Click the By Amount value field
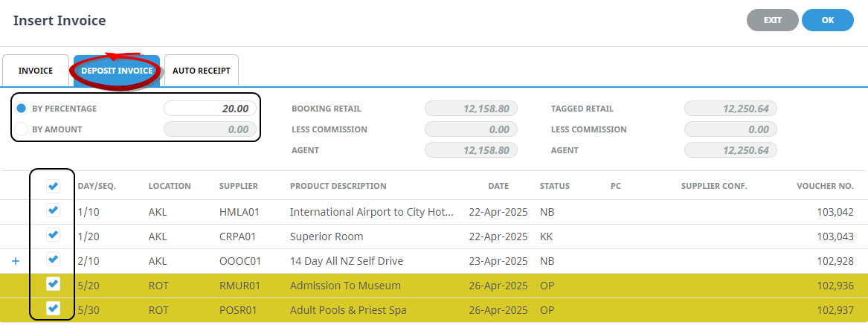This screenshot has height=325, width=868. [x=210, y=129]
